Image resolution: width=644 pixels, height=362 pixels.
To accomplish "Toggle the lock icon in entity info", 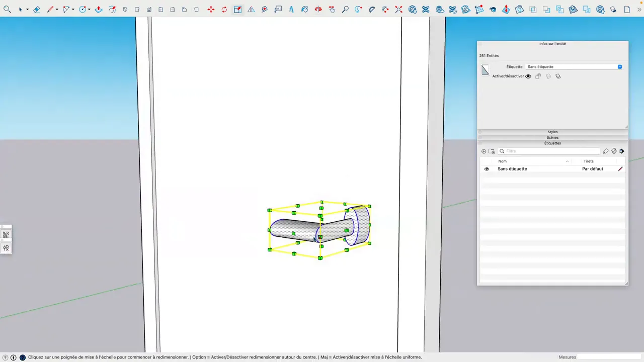I will click(538, 76).
